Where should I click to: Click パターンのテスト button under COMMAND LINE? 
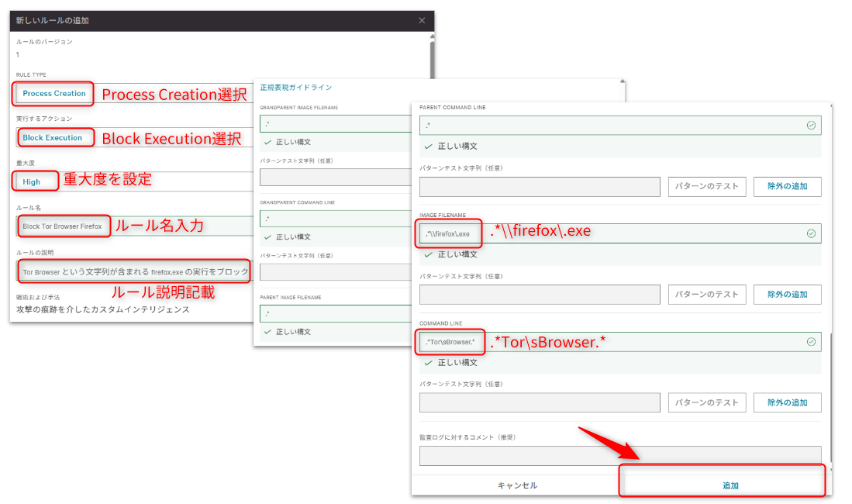(706, 402)
